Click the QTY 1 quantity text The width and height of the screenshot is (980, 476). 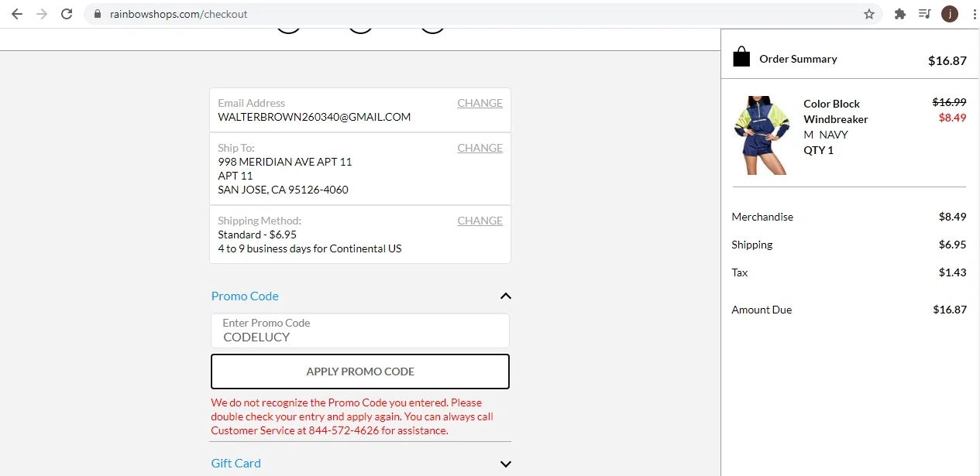[x=819, y=150]
